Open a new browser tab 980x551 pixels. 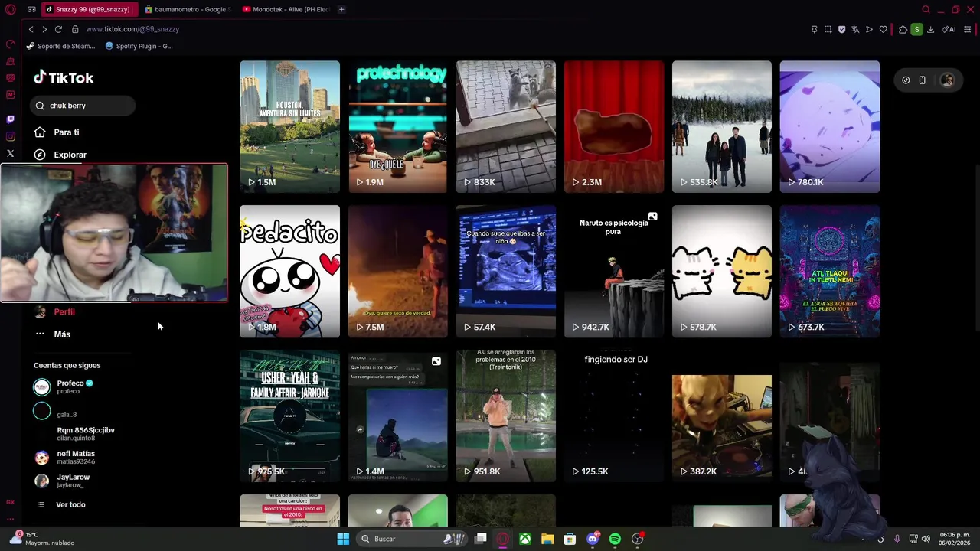[341, 9]
